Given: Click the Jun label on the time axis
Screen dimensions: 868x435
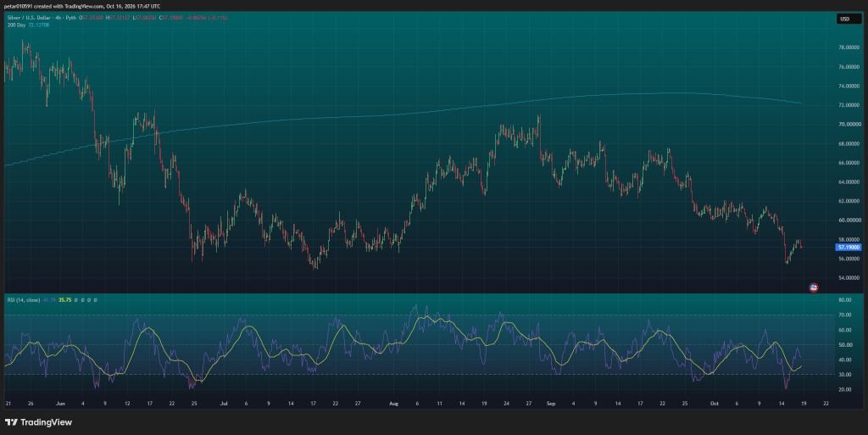Looking at the screenshot, I should [60, 404].
